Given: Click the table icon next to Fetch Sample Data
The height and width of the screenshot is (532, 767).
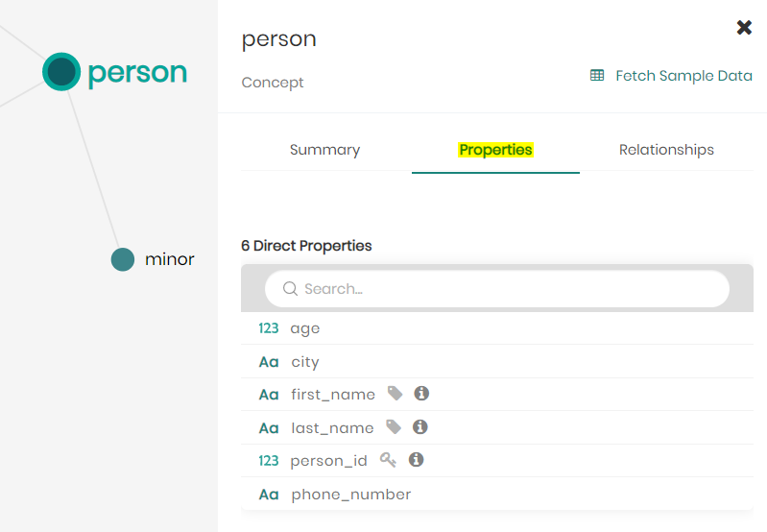Looking at the screenshot, I should pos(597,75).
